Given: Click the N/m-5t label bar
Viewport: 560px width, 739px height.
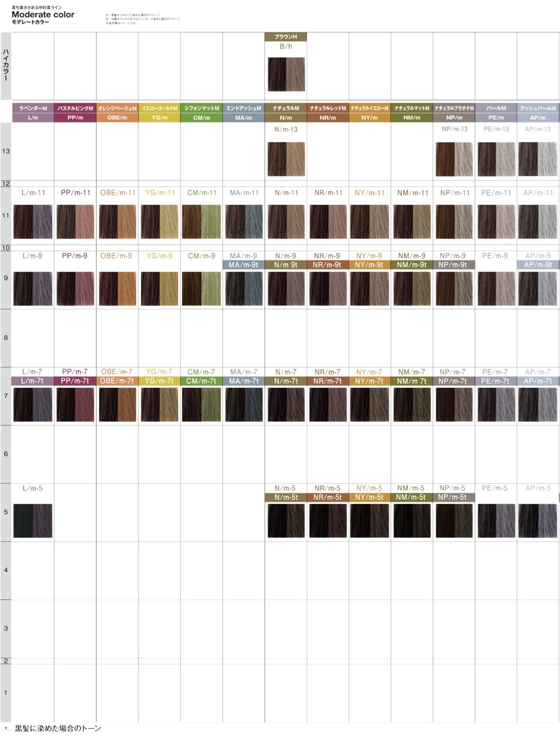Looking at the screenshot, I should (286, 497).
